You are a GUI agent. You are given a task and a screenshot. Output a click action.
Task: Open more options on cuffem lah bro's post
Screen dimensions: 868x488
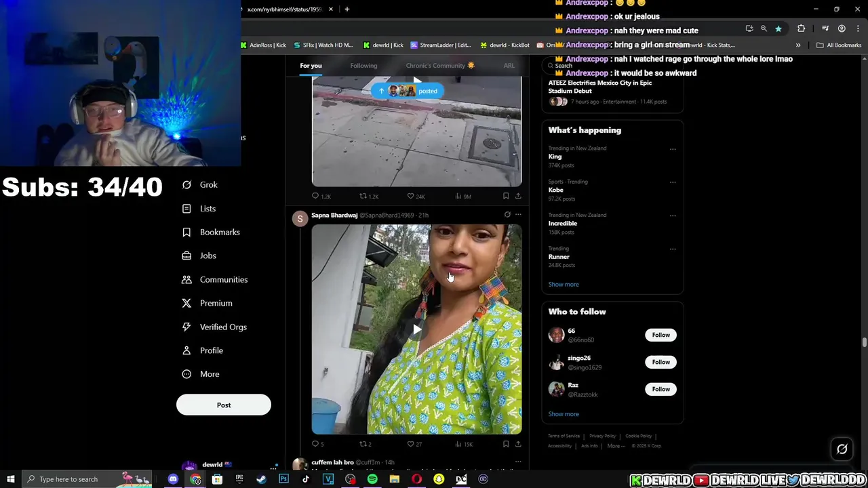[x=518, y=462]
